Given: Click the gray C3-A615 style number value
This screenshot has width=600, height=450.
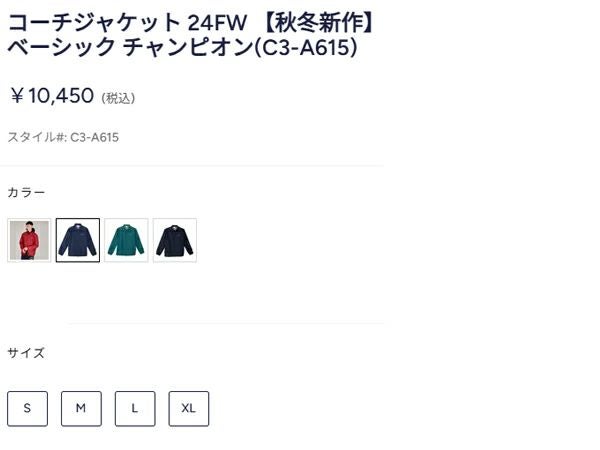Looking at the screenshot, I should (x=95, y=137).
